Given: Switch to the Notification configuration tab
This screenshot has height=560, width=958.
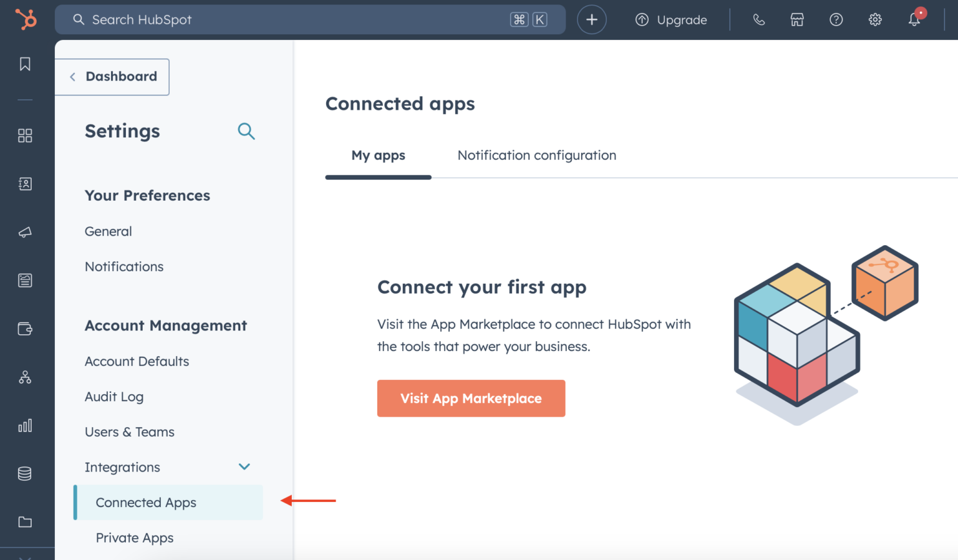Looking at the screenshot, I should point(536,155).
